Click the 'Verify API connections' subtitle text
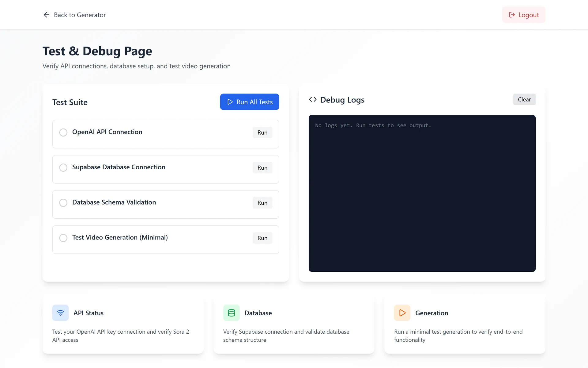 click(x=137, y=66)
